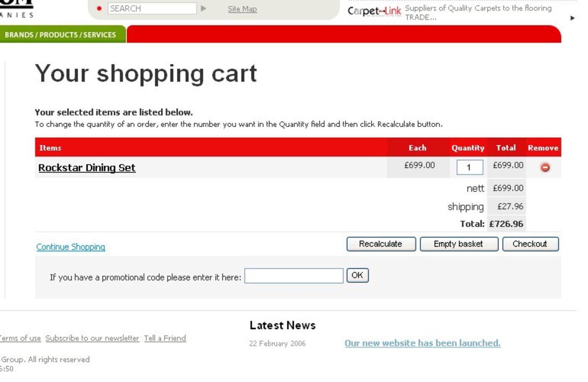588x382 pixels.
Task: Open the Terms of use page
Action: (19, 338)
